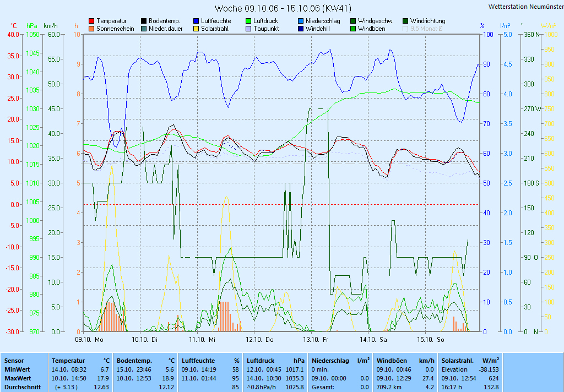Click the Durchschnitt row label
The width and height of the screenshot is (564, 392).
pyautogui.click(x=22, y=388)
